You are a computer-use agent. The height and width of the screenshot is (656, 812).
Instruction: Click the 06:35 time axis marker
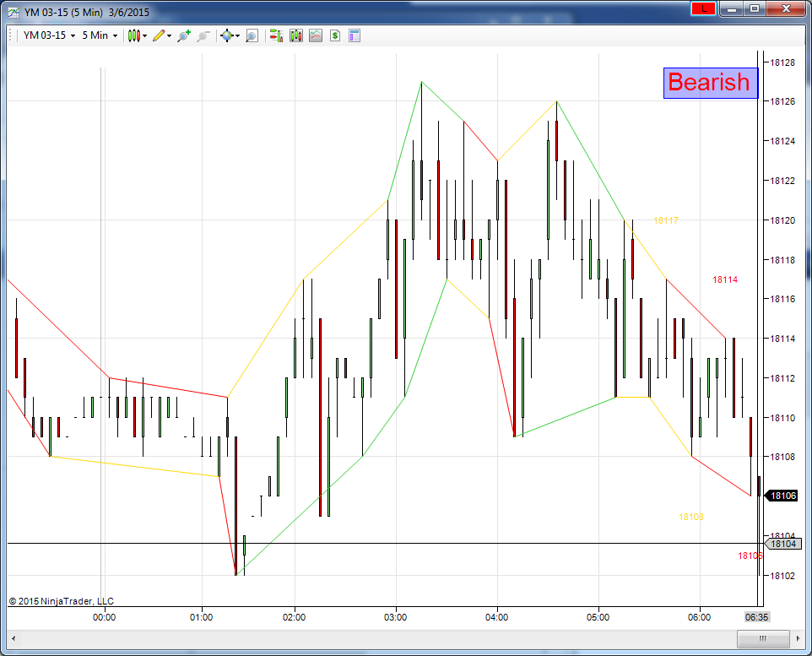(756, 617)
